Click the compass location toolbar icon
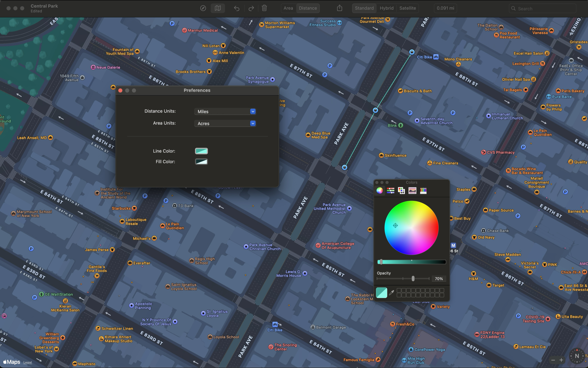The image size is (588, 368). click(203, 8)
